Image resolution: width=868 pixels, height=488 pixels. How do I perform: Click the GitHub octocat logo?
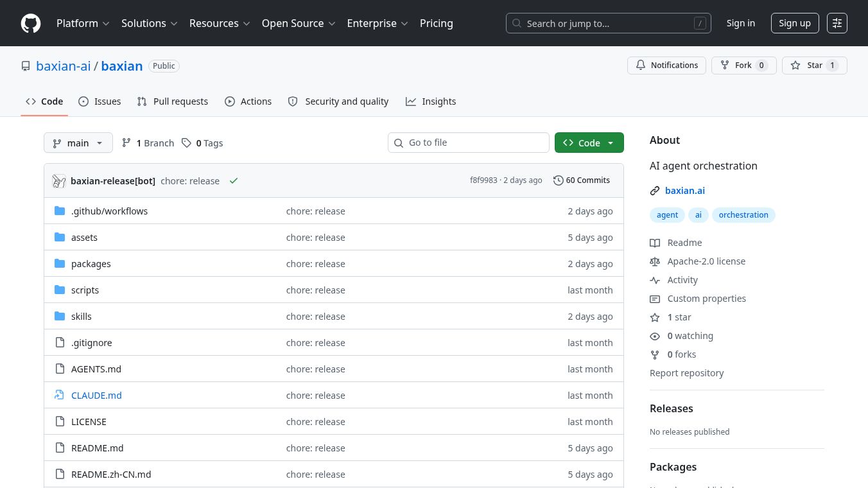coord(31,23)
